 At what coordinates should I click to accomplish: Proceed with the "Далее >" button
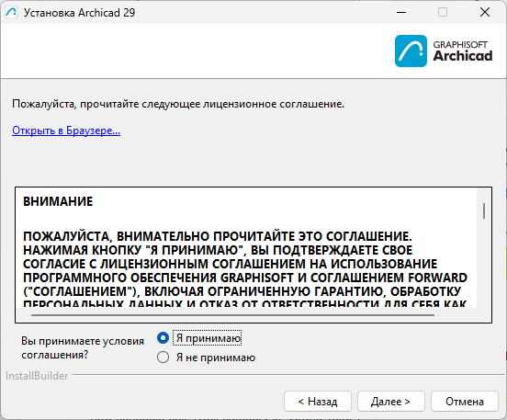390,402
